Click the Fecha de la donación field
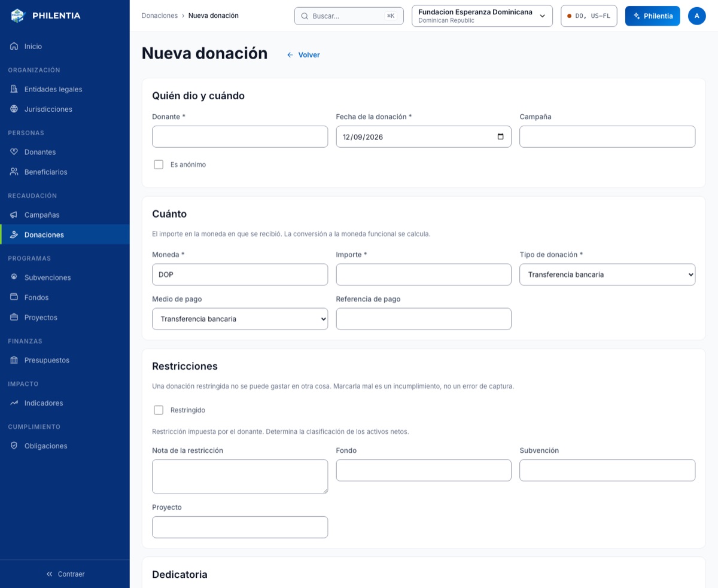718x588 pixels. 424,136
